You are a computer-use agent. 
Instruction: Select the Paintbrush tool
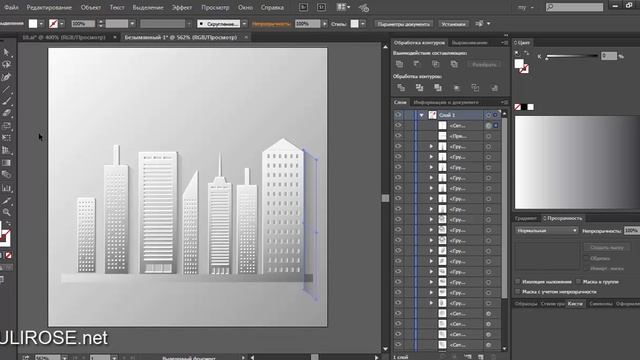click(6, 102)
